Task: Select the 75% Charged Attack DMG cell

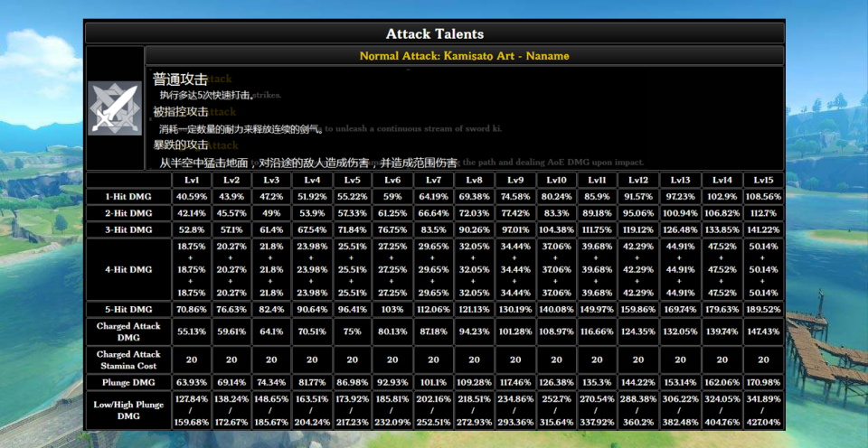Action: click(x=352, y=331)
